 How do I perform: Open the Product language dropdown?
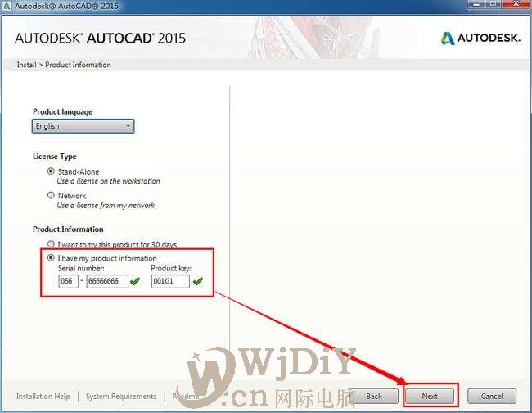(x=83, y=126)
